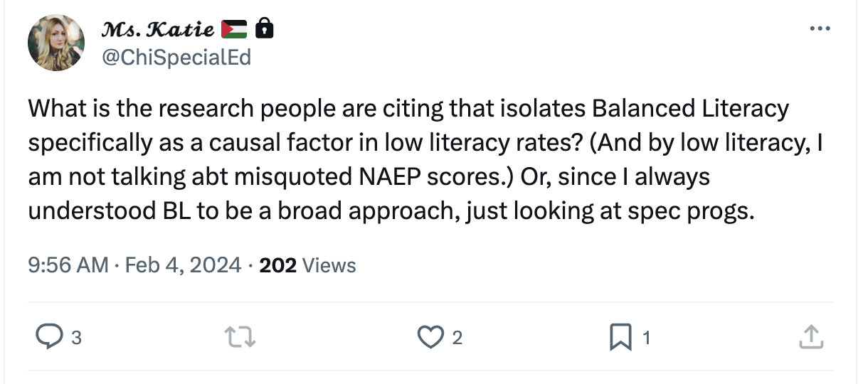Click the bookmark count number 1
The image size is (868, 384).
pyautogui.click(x=647, y=338)
